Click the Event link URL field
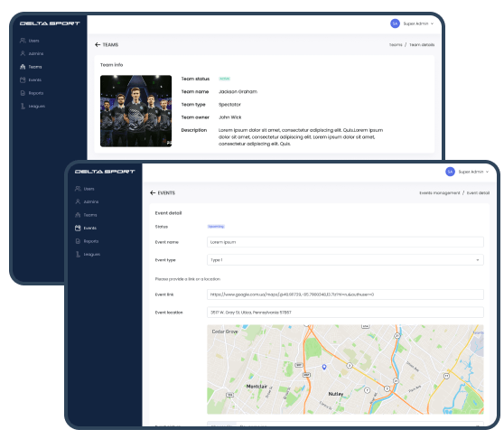Viewport: 504px width, 439px height. [x=345, y=294]
